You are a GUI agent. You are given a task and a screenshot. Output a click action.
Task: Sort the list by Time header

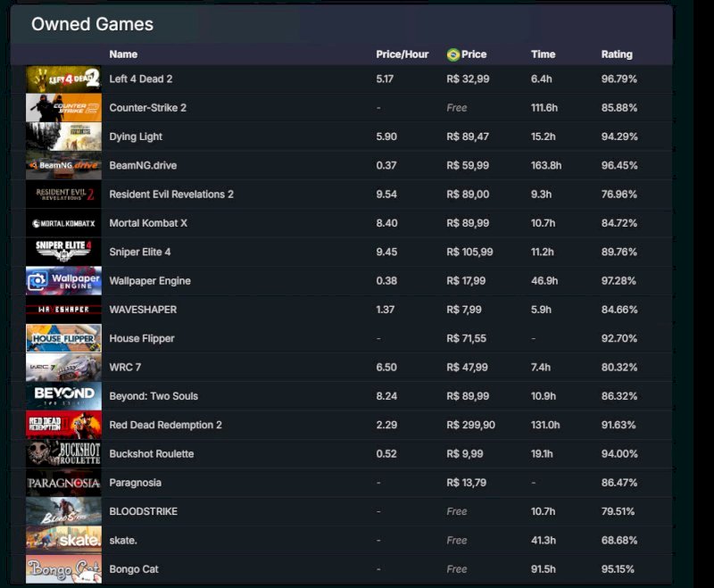pos(543,54)
